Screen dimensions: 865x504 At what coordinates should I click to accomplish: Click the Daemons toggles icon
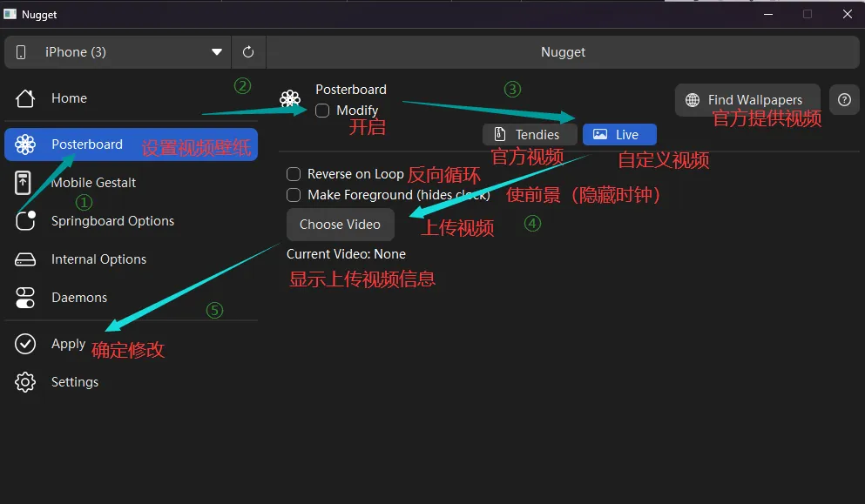(24, 298)
